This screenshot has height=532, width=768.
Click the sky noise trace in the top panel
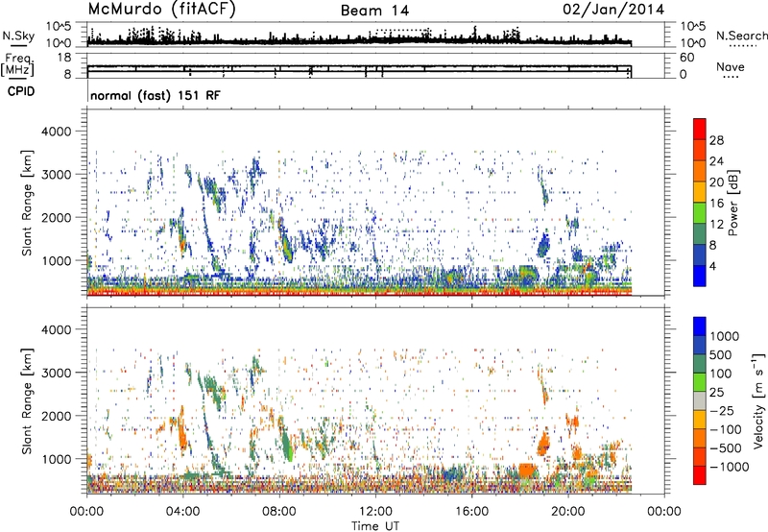coord(359,42)
